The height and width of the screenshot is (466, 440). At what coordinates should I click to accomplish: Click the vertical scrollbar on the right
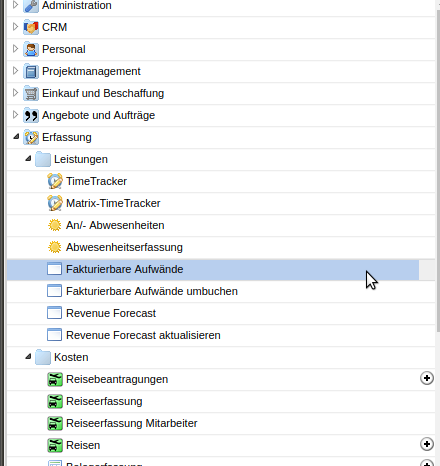(438, 170)
